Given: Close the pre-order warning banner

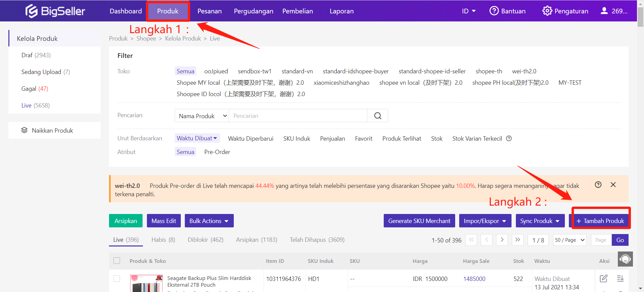Looking at the screenshot, I should pos(613,185).
